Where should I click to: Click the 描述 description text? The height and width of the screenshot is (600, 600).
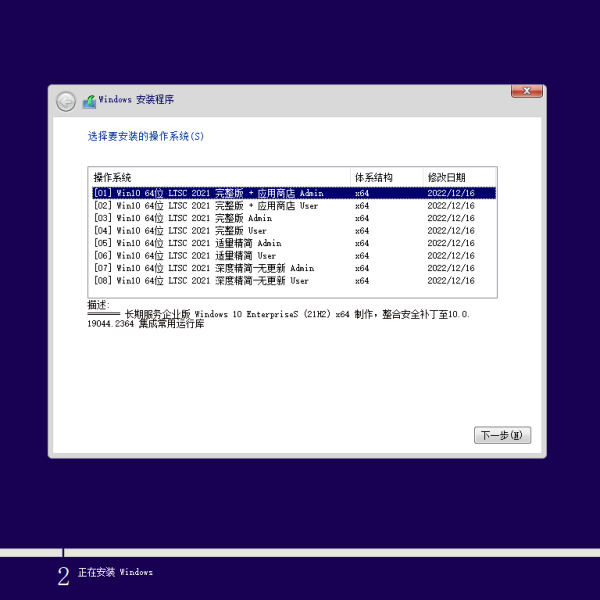tap(278, 315)
